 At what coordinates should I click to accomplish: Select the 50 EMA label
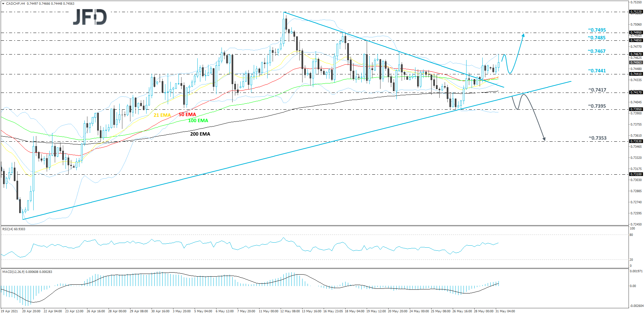[x=187, y=114]
